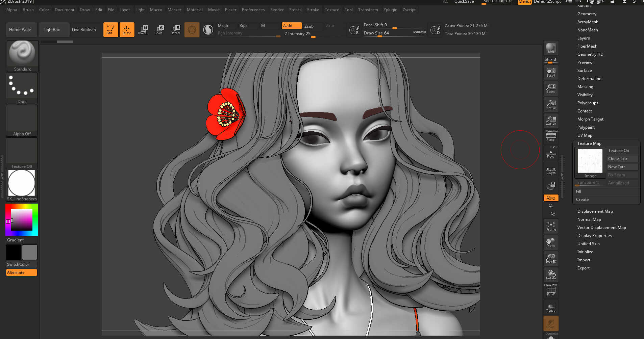Click the Zoom3D navigation icon
Image resolution: width=644 pixels, height=339 pixels.
(x=551, y=258)
